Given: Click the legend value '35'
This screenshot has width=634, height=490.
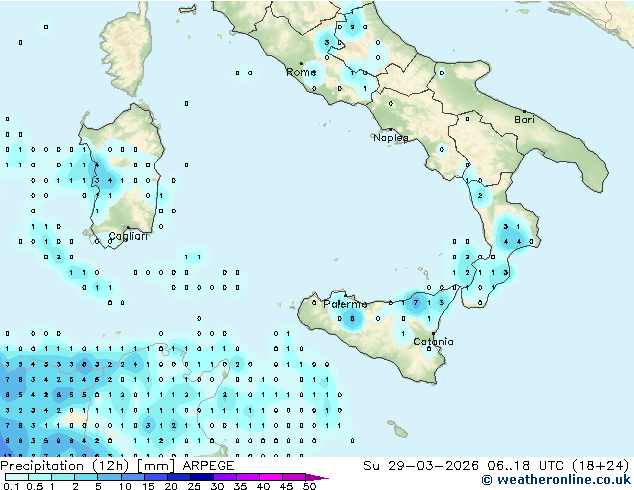Looking at the screenshot, I should click(240, 486).
